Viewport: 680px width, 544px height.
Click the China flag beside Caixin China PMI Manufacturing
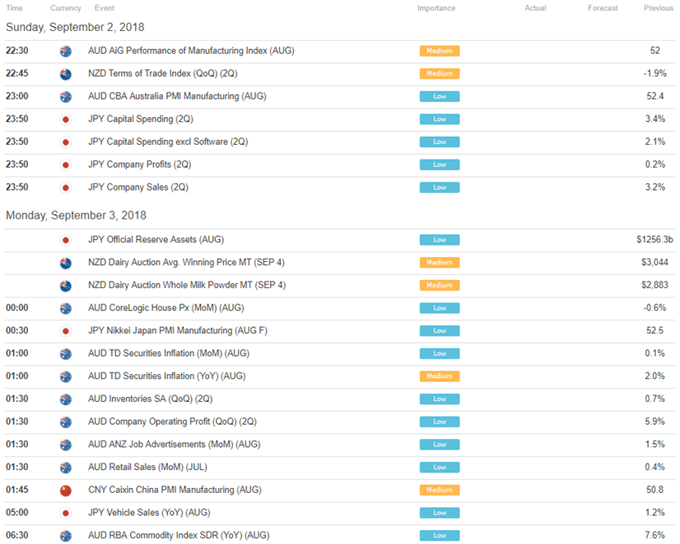pyautogui.click(x=65, y=491)
